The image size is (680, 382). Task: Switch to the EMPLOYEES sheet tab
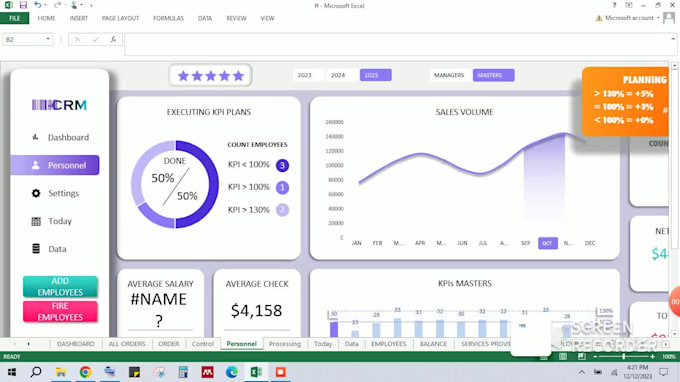pyautogui.click(x=389, y=344)
